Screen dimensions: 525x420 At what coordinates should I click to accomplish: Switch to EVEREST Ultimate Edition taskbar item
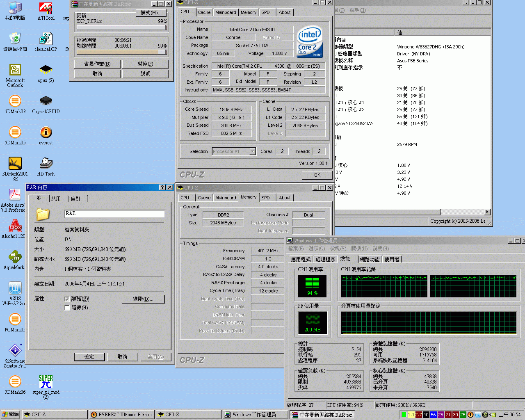pyautogui.click(x=121, y=415)
